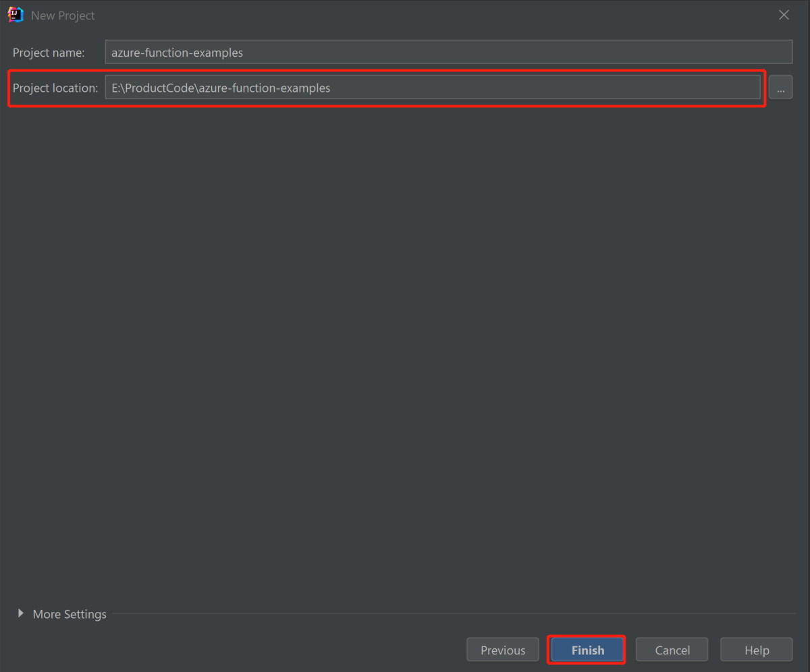Click the Project location label
The height and width of the screenshot is (672, 810).
(x=56, y=88)
